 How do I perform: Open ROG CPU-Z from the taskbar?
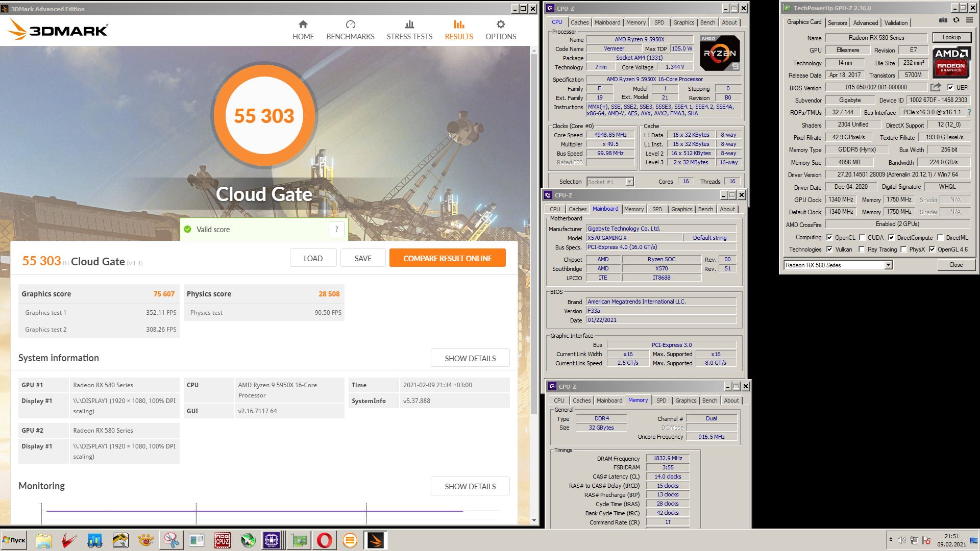click(x=222, y=540)
